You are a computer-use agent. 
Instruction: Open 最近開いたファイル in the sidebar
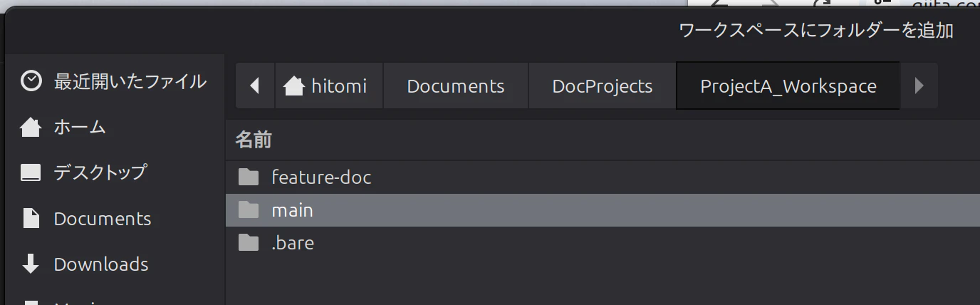coord(130,81)
